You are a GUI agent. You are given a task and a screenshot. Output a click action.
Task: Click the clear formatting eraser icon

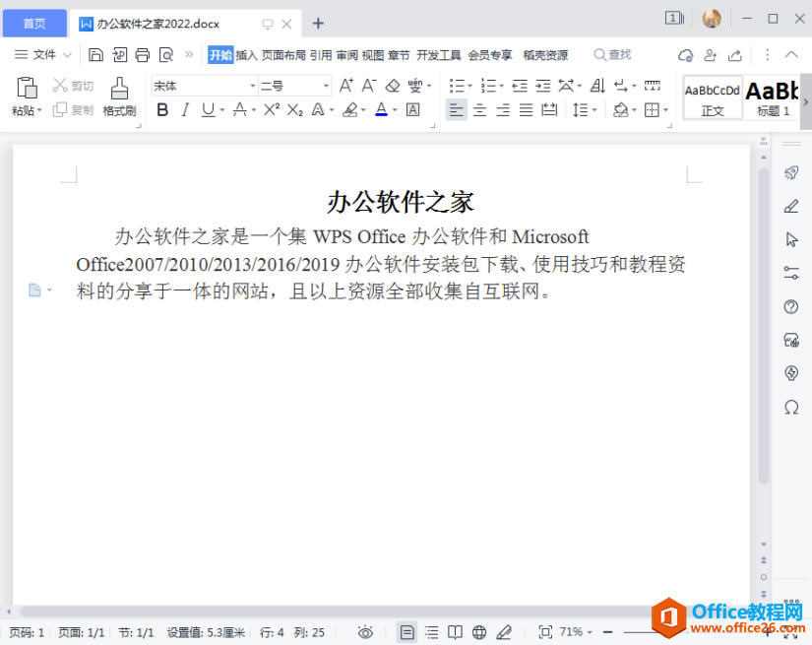tap(393, 86)
